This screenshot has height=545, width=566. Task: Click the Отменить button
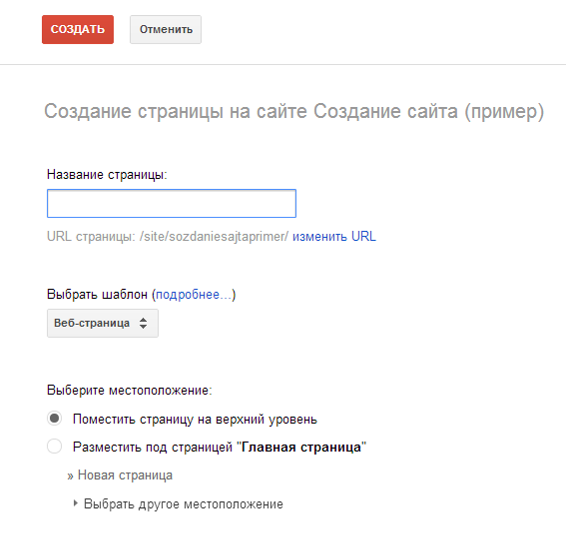tap(166, 29)
